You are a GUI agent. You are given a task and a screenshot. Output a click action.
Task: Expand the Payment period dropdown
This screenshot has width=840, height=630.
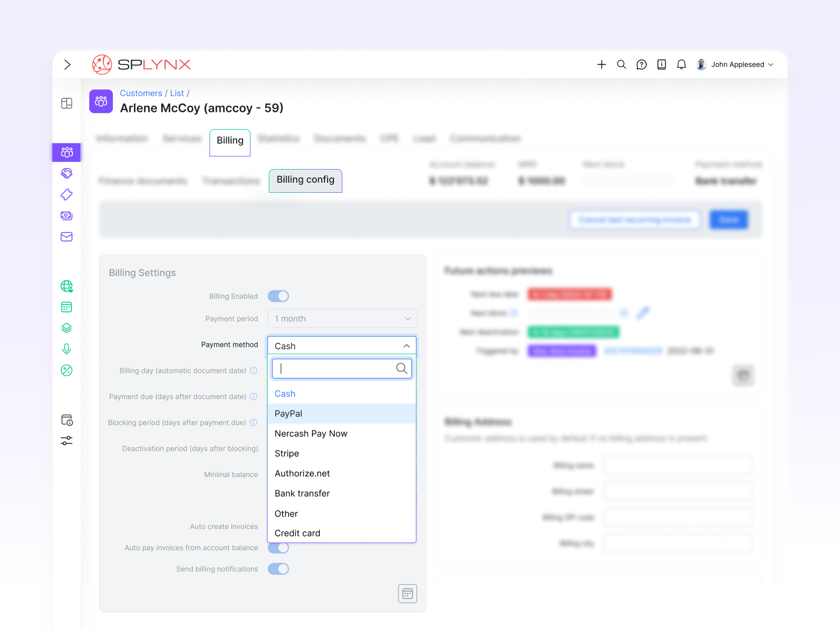pos(342,319)
